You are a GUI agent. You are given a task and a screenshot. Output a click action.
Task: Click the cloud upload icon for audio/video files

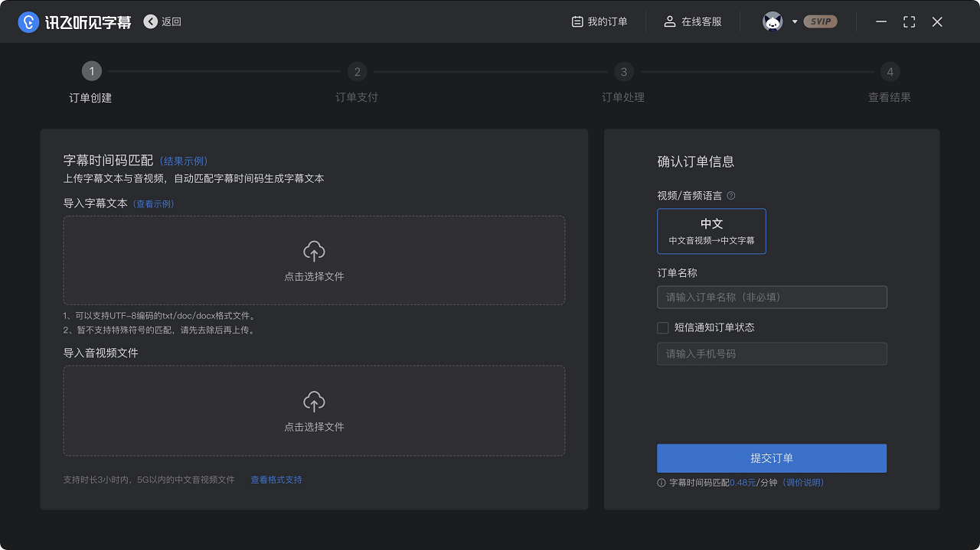pos(314,400)
